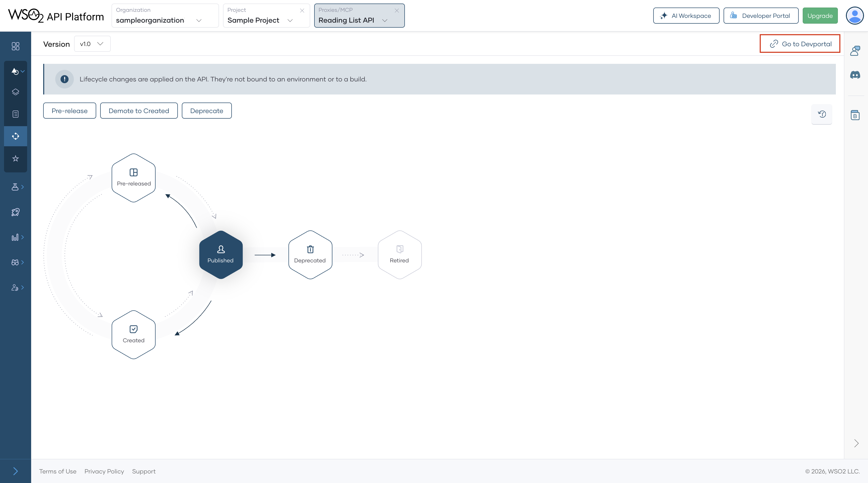Open the Version v1.0 dropdown
Image resolution: width=868 pixels, height=483 pixels.
click(92, 44)
